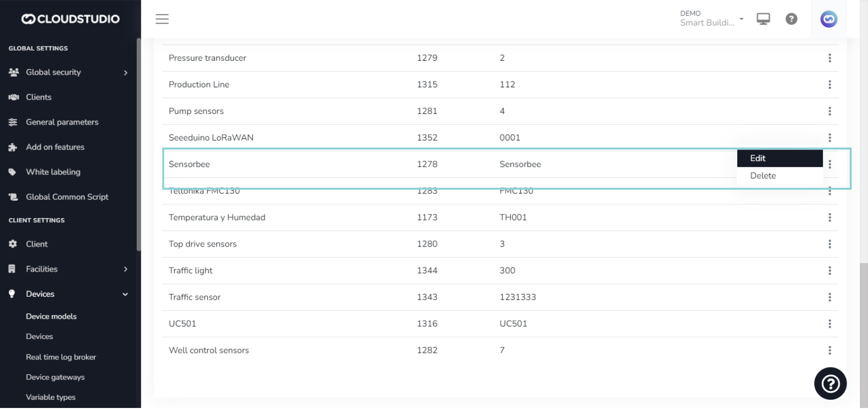Click the sidebar vertical scrollbar
This screenshot has height=409, width=868.
pyautogui.click(x=138, y=143)
